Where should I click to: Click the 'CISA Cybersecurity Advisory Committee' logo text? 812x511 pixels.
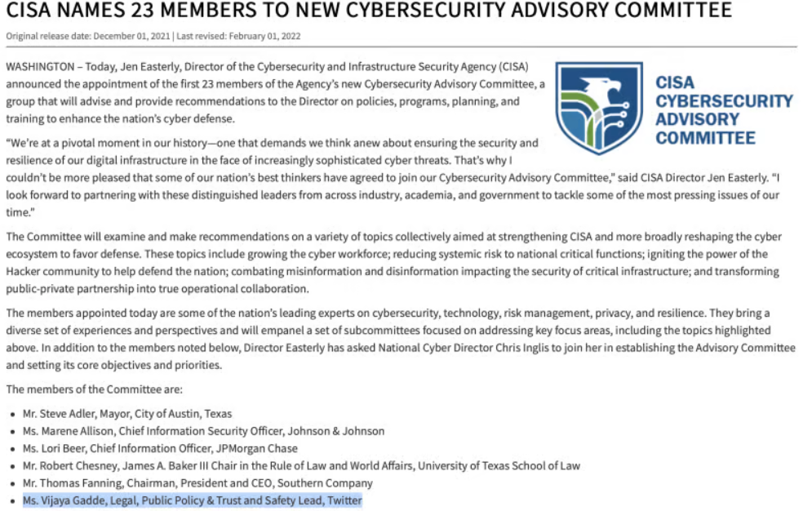pyautogui.click(x=723, y=109)
